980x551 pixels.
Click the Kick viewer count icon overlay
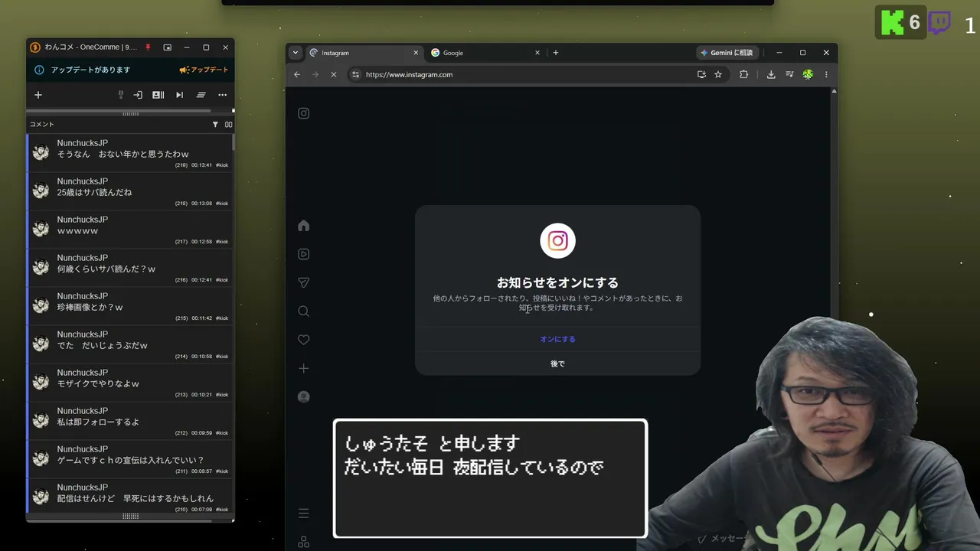892,23
